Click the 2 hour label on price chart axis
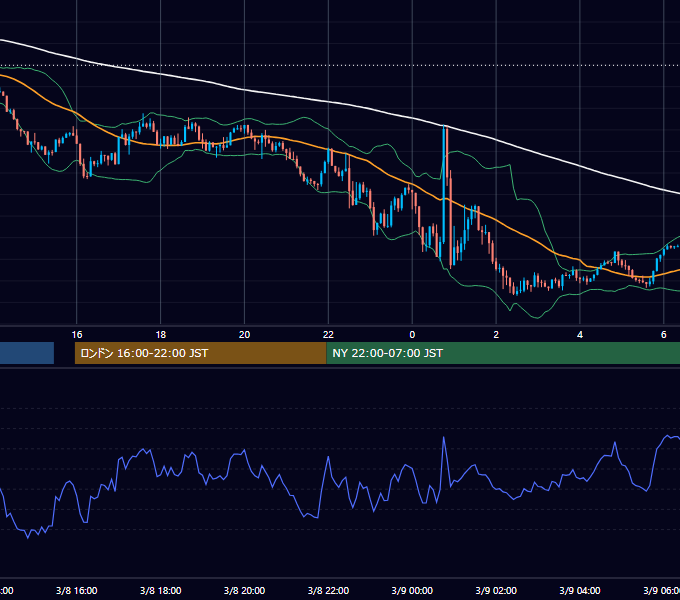The height and width of the screenshot is (600, 680). pos(496,335)
